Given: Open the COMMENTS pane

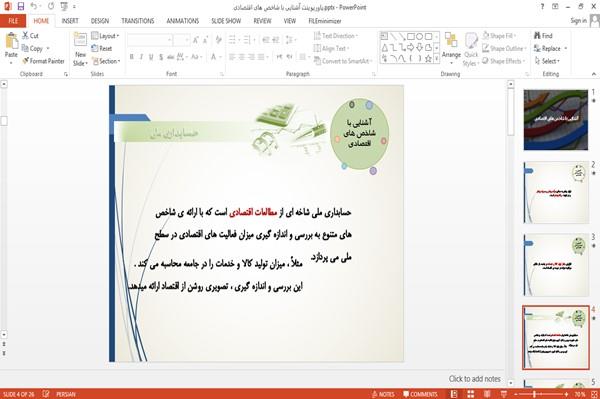Looking at the screenshot, I should (420, 394).
